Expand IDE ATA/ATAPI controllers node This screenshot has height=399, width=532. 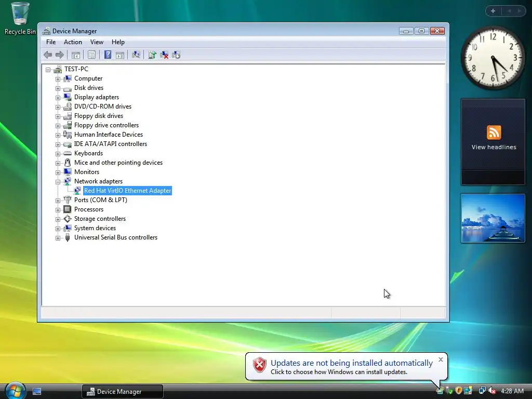click(58, 144)
